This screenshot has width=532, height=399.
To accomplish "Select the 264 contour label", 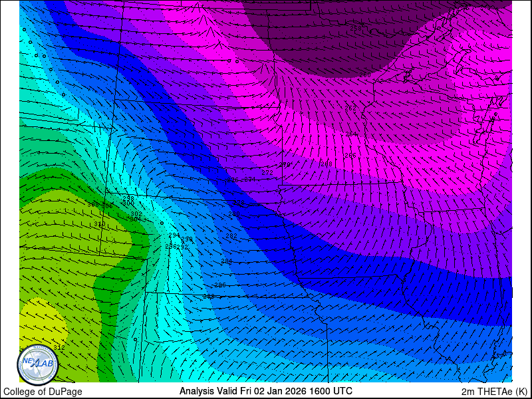I will point(352,134).
